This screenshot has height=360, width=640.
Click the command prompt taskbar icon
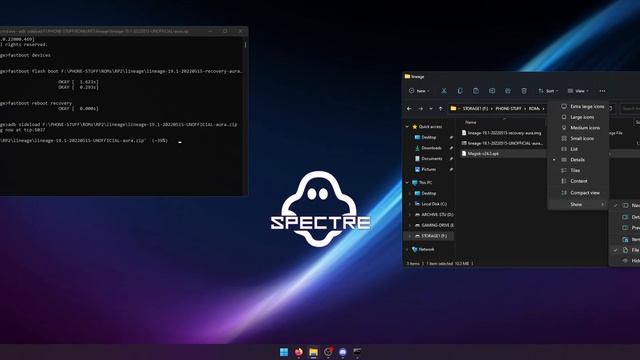click(357, 352)
